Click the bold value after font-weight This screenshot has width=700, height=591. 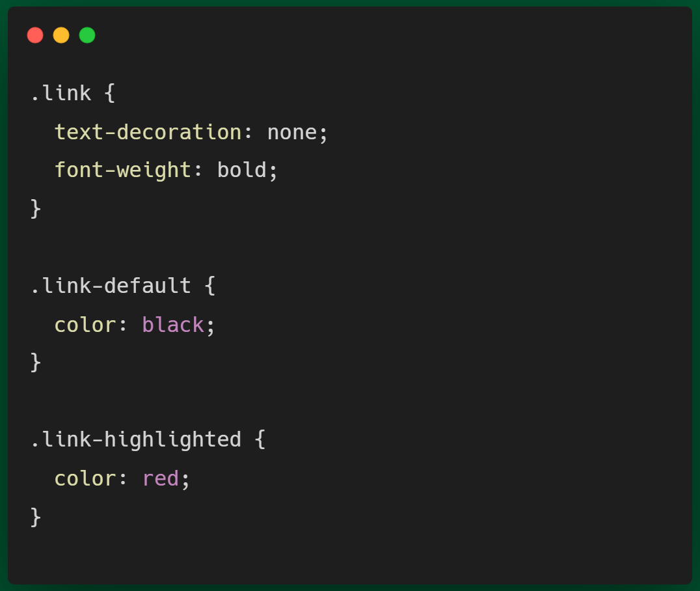(x=241, y=170)
